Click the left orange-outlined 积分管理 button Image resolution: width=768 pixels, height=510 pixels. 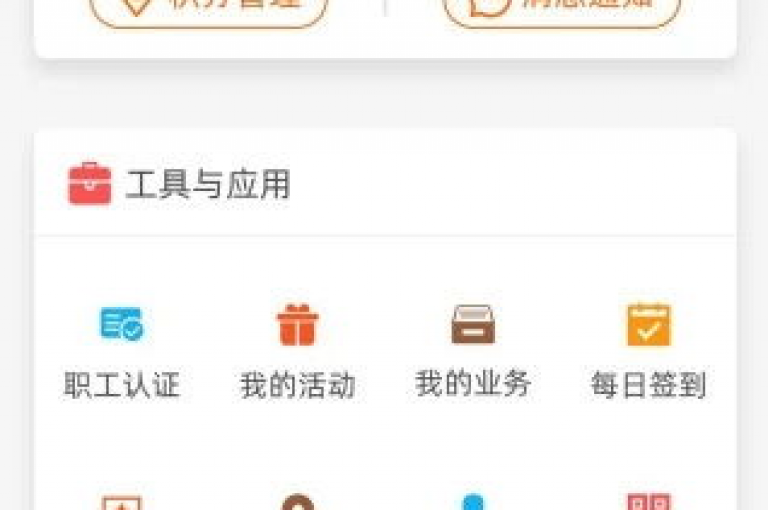pos(208,10)
